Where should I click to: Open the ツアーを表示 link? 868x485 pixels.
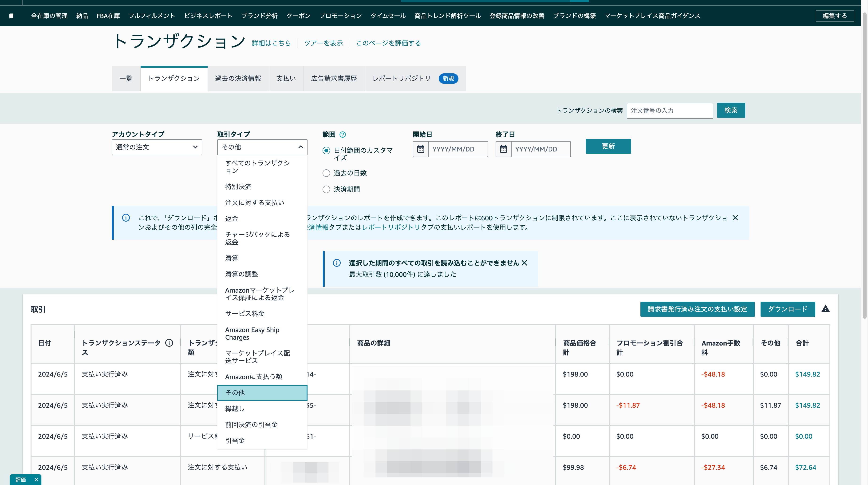tap(324, 43)
